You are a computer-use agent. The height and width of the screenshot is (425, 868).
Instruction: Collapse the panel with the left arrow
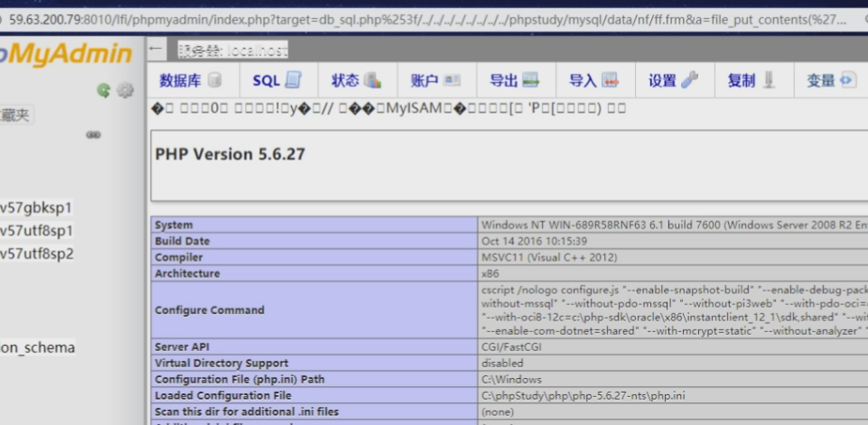pyautogui.click(x=155, y=49)
